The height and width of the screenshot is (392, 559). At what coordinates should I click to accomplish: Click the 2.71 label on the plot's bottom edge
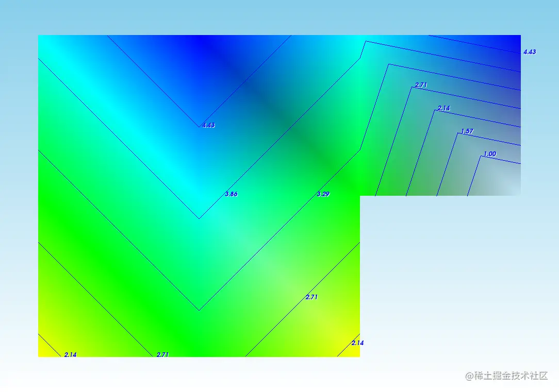pyautogui.click(x=162, y=354)
